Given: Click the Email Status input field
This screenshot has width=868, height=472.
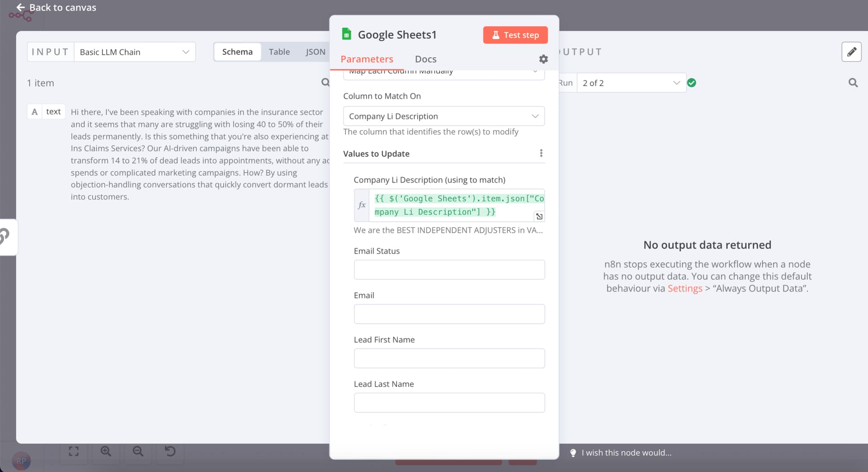Looking at the screenshot, I should pos(449,269).
